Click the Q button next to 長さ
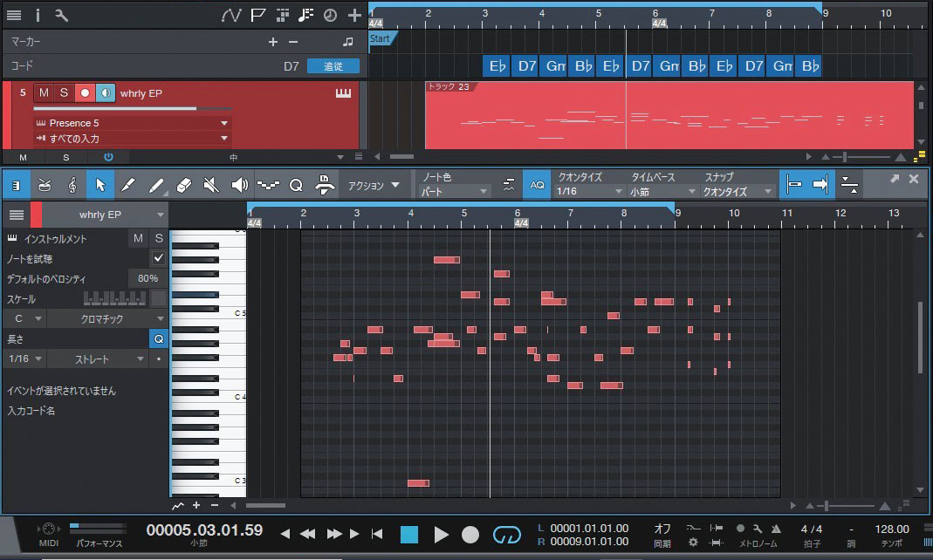This screenshot has width=933, height=560. pyautogui.click(x=159, y=338)
